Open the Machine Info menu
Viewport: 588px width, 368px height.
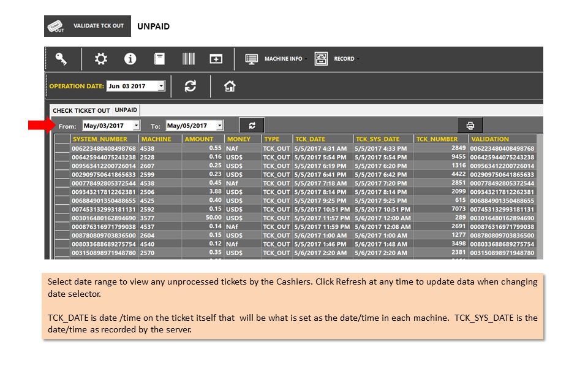pyautogui.click(x=276, y=59)
